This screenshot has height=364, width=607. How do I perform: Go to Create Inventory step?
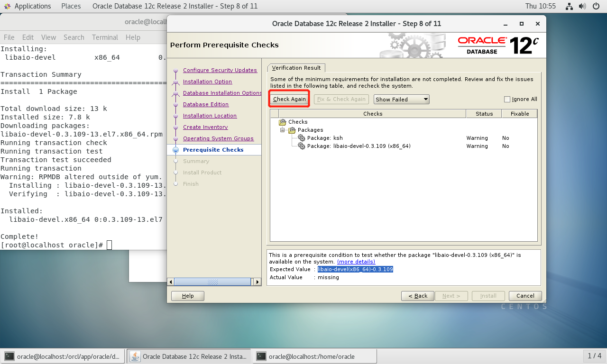pyautogui.click(x=205, y=127)
